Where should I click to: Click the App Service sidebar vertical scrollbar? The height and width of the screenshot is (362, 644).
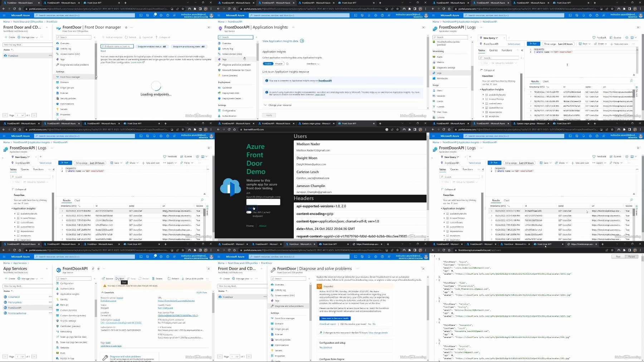pos(96,308)
